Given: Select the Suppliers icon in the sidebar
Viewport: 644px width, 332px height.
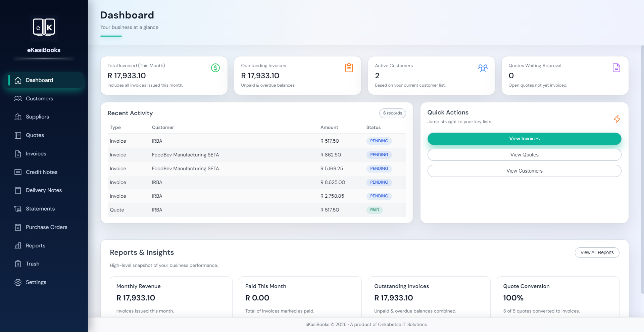Looking at the screenshot, I should (x=18, y=116).
